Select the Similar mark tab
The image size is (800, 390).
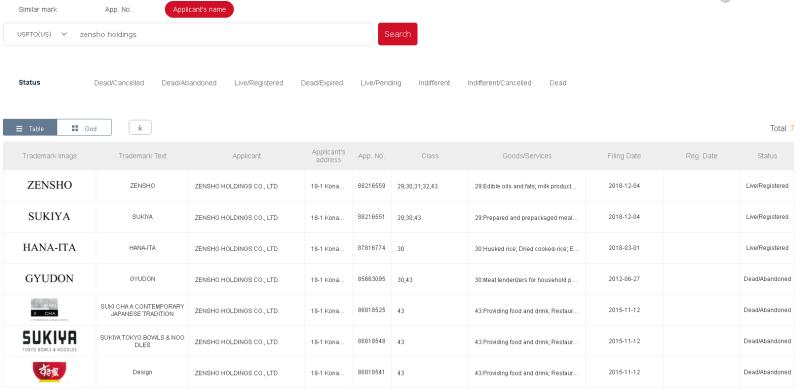click(38, 10)
